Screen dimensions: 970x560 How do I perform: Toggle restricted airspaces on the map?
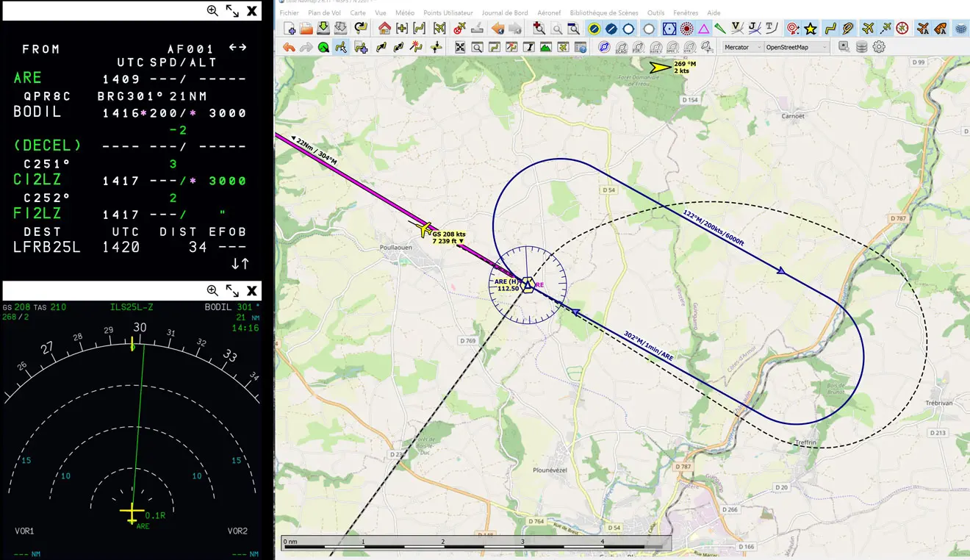pyautogui.click(x=655, y=46)
